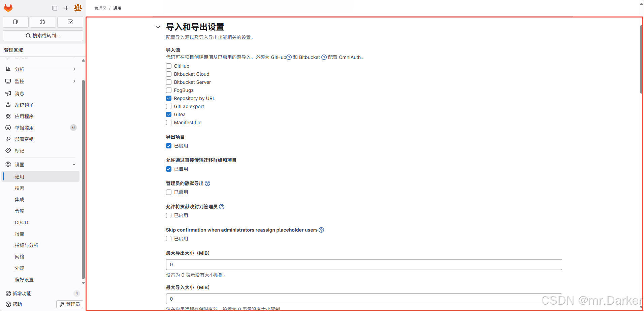Select 集成 settings sub-item
Screen dimensions: 644x311
41,199
